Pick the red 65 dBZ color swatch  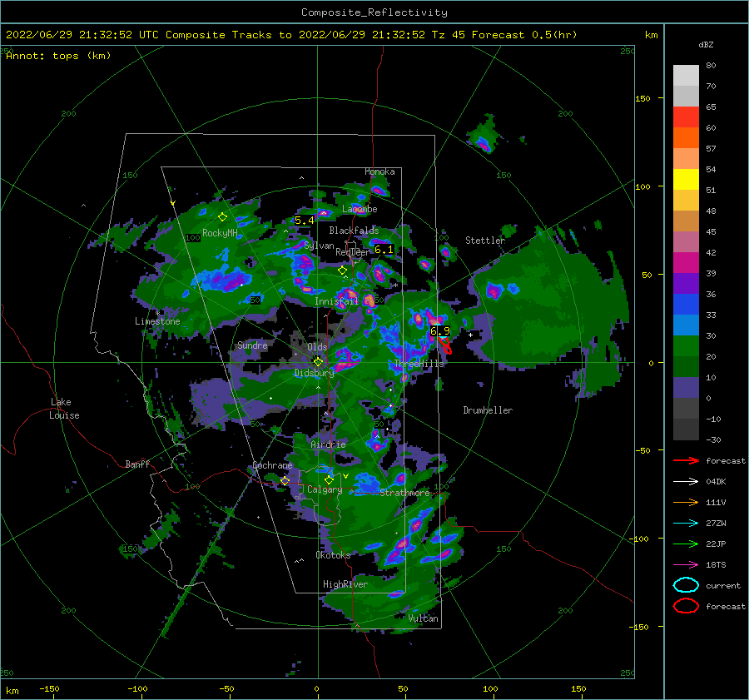point(686,117)
